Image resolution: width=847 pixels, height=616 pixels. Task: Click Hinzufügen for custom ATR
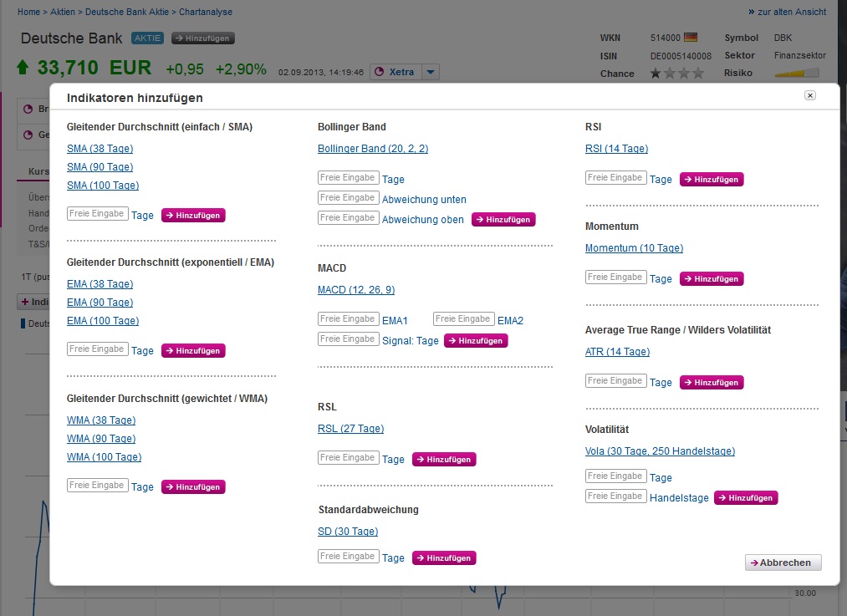point(712,382)
